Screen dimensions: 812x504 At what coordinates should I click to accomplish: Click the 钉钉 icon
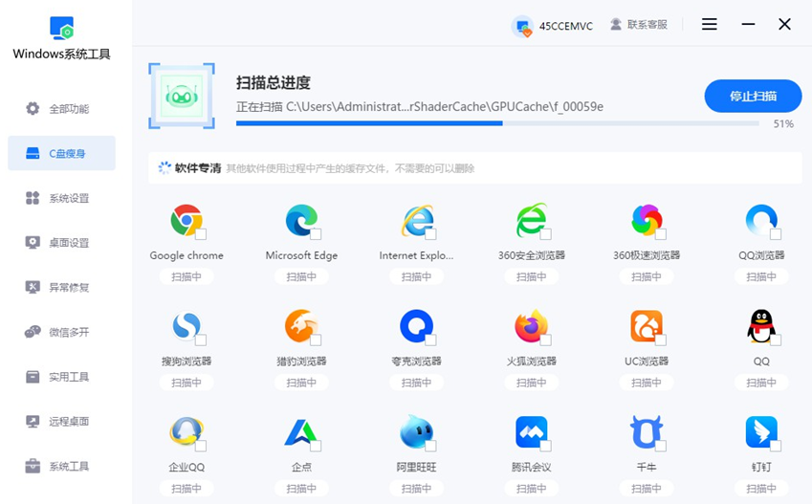pyautogui.click(x=761, y=432)
